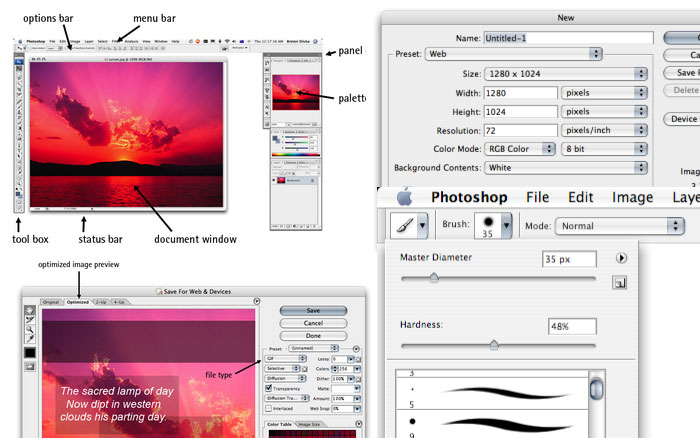Click the dither mask icon beside Dither field
Viewport: 700px width, 438px height.
(358, 379)
